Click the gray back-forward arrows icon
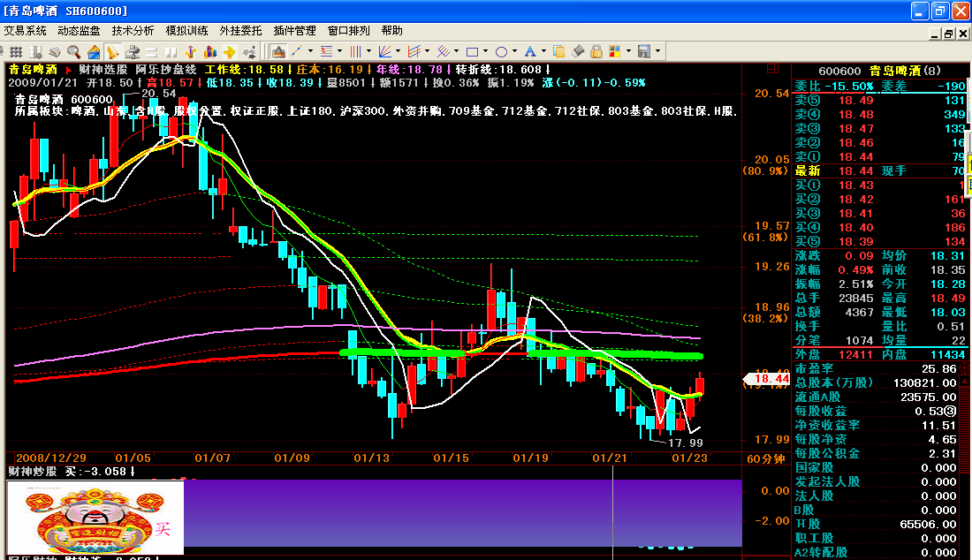Screen dimensions: 972x560 tap(249, 51)
